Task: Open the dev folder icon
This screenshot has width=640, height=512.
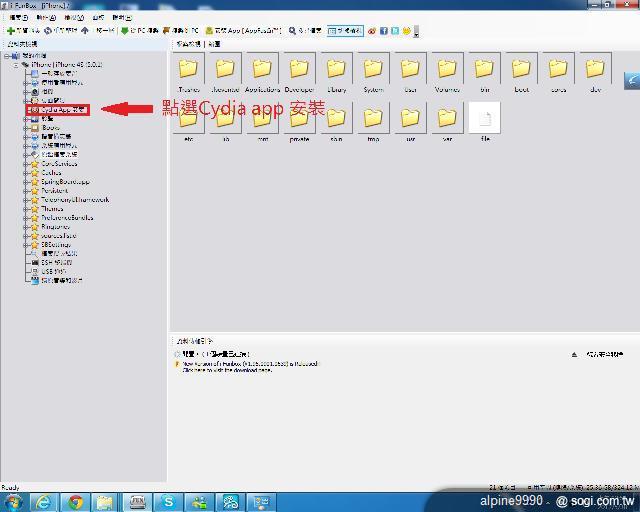Action: tap(595, 68)
